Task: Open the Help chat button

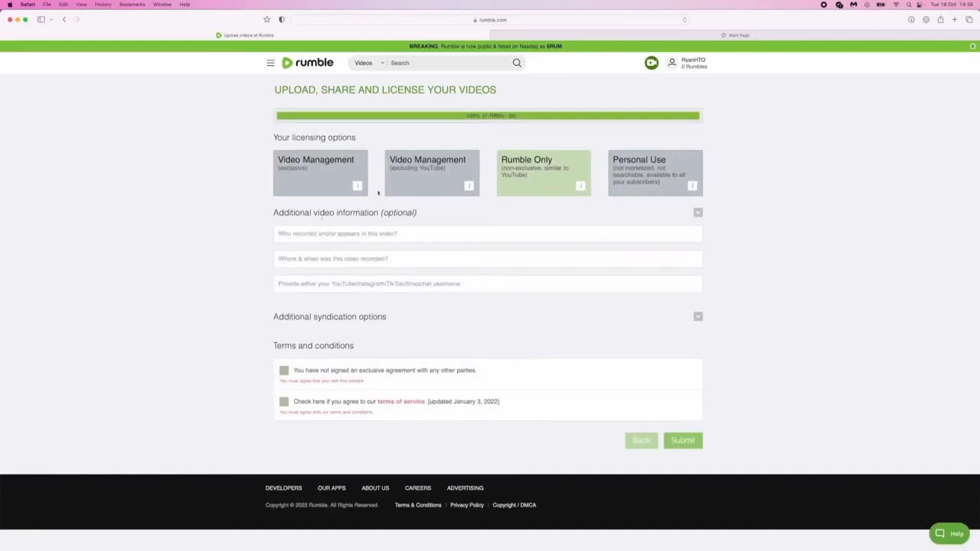Action: click(949, 533)
